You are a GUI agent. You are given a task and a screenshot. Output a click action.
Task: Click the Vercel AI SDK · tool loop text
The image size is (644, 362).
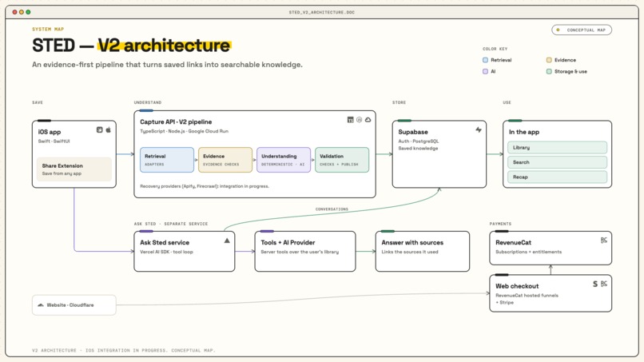166,252
